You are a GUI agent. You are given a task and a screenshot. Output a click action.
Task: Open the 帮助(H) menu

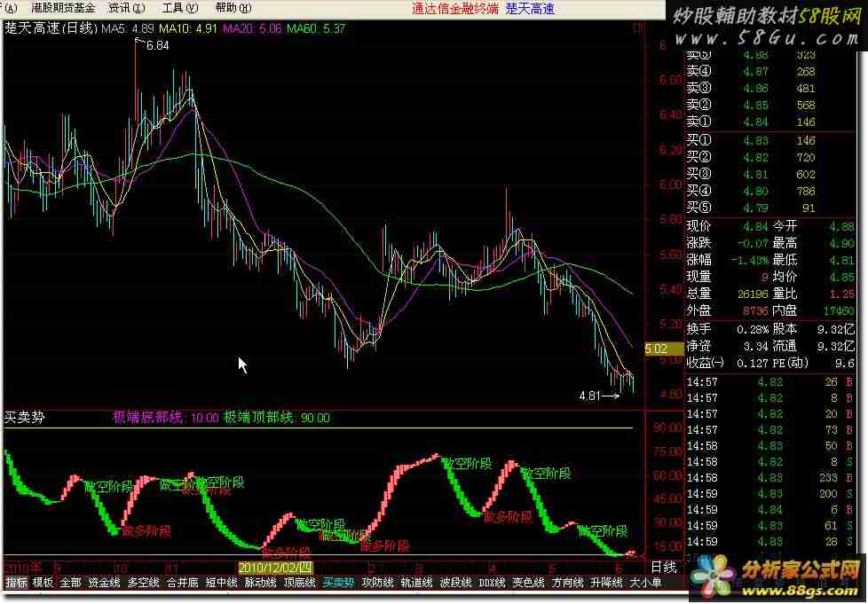click(x=233, y=8)
